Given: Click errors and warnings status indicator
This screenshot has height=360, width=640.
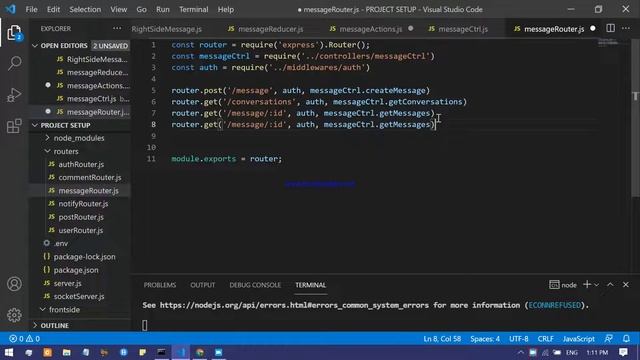Looking at the screenshot, I should coord(24,338).
